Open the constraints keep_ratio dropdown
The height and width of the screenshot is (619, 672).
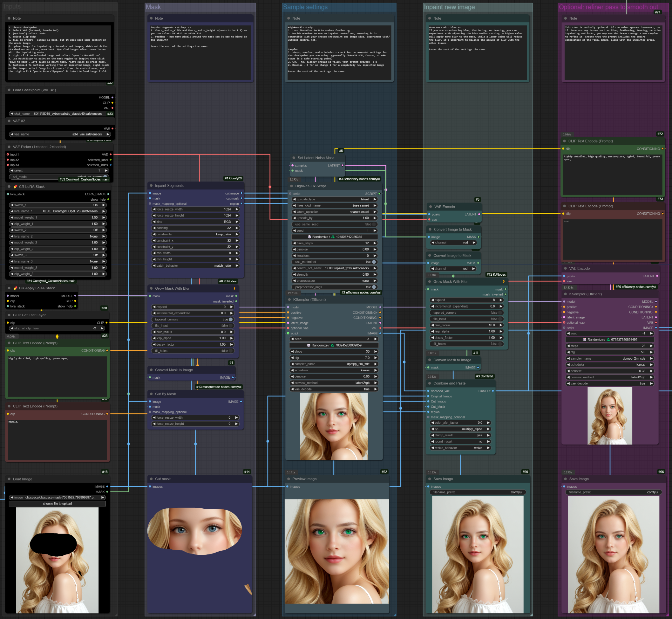196,235
